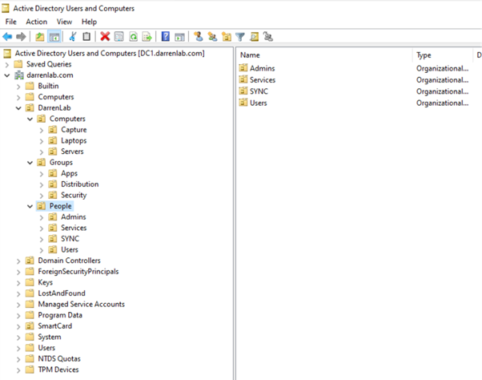Create a new organizational unit icon
Image resolution: width=482 pixels, height=380 pixels.
point(227,37)
